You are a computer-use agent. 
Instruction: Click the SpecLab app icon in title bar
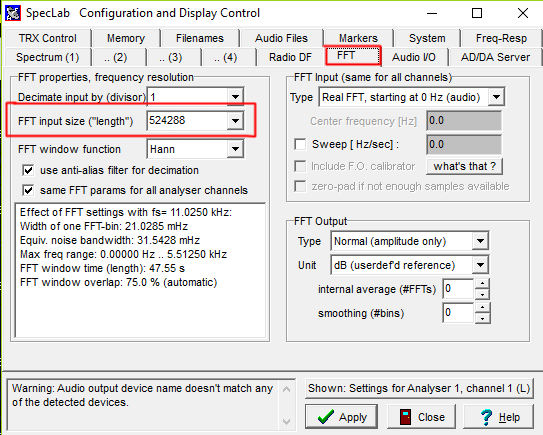[13, 13]
